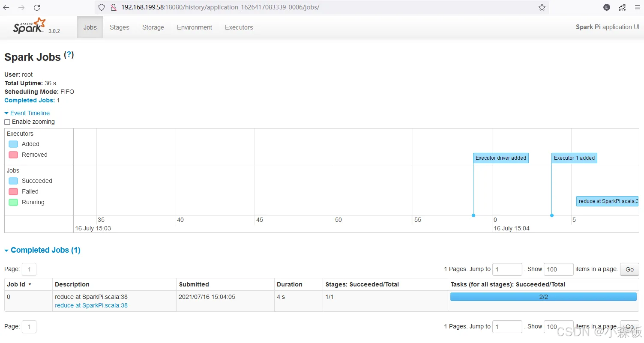
Task: Open the browser hamburger menu
Action: tap(637, 7)
